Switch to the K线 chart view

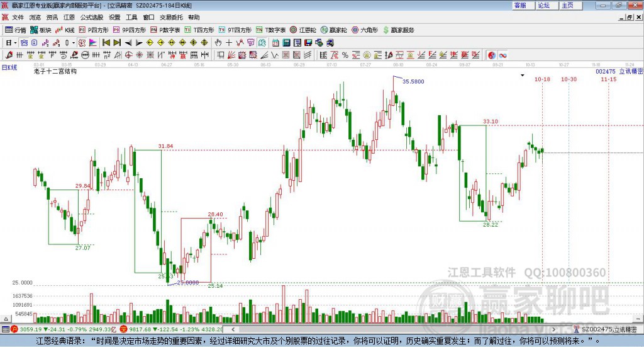pyautogui.click(x=65, y=30)
